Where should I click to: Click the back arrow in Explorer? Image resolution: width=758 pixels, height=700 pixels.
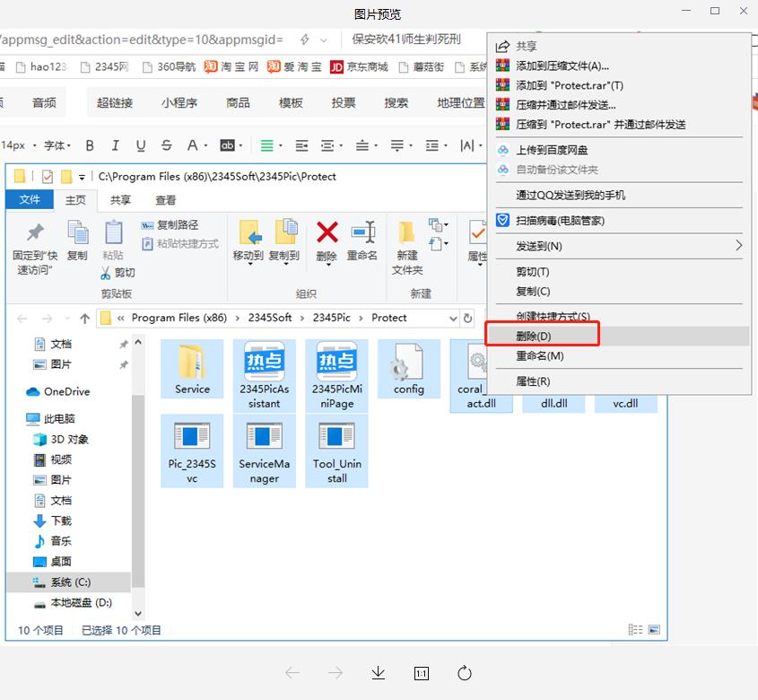point(21,317)
